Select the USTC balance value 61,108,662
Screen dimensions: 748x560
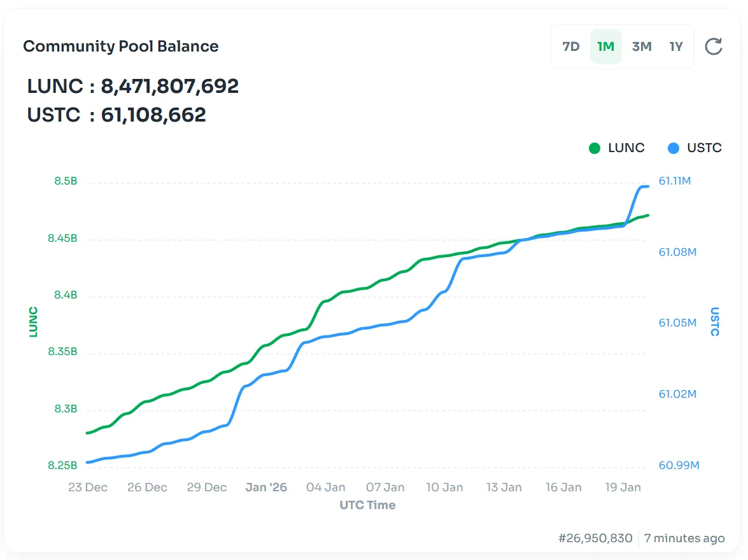pos(153,115)
